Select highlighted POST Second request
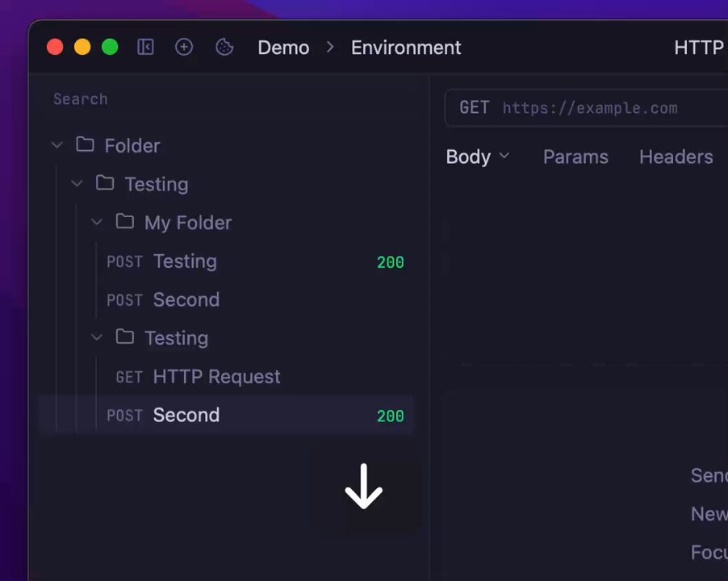The width and height of the screenshot is (728, 581). click(x=226, y=415)
